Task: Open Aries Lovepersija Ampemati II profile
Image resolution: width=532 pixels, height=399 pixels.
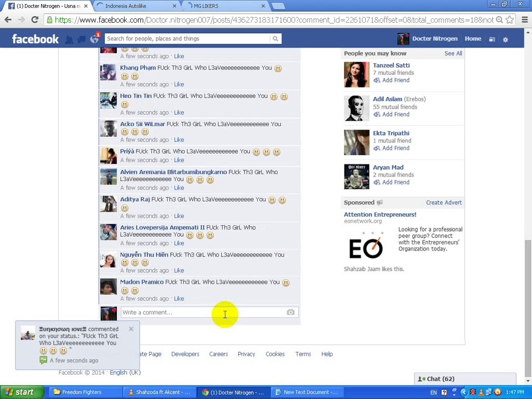Action: pyautogui.click(x=162, y=227)
